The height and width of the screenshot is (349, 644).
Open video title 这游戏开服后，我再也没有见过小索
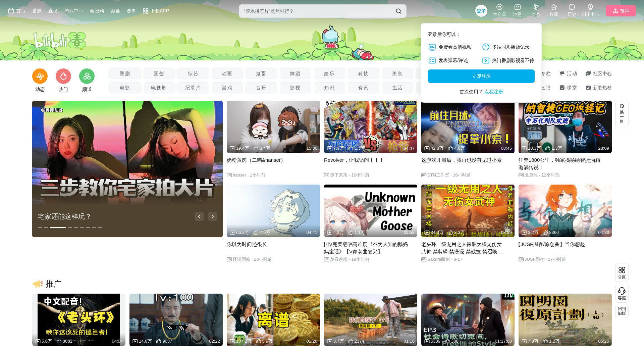click(x=462, y=160)
